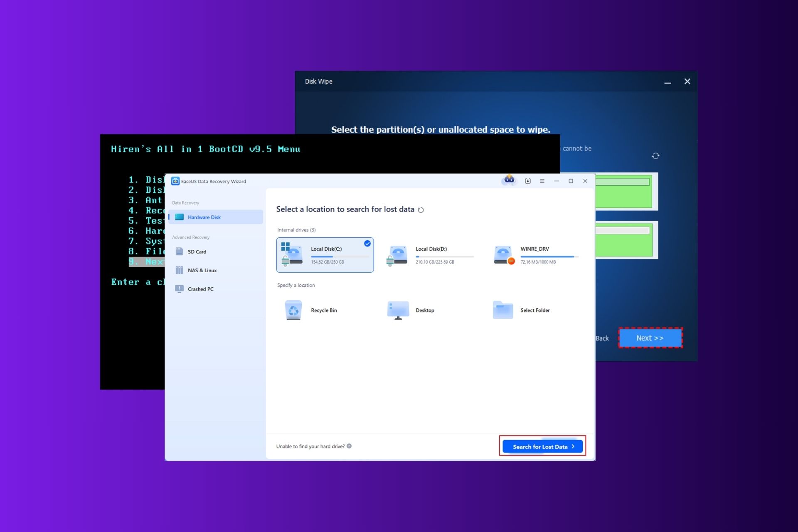Open the hamburger menu
The width and height of the screenshot is (798, 532).
[542, 181]
